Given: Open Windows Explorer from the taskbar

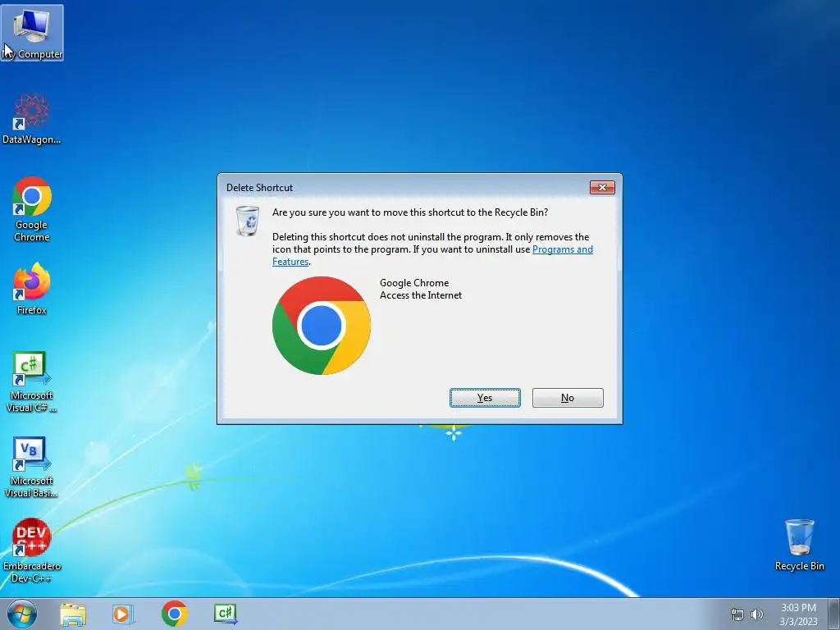Looking at the screenshot, I should [x=73, y=614].
